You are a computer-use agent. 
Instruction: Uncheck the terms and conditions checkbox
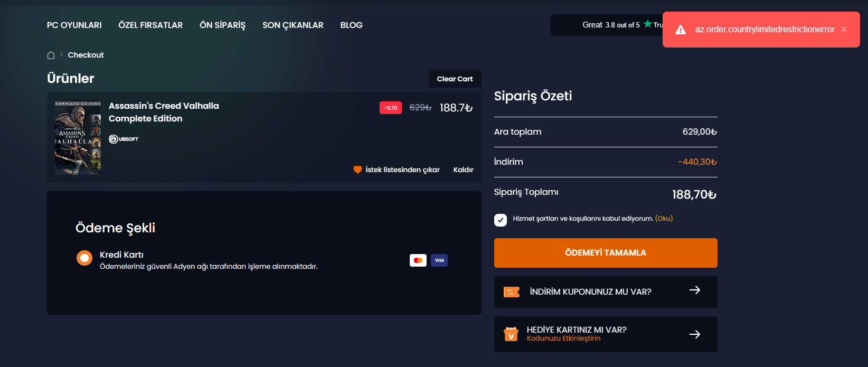click(501, 220)
